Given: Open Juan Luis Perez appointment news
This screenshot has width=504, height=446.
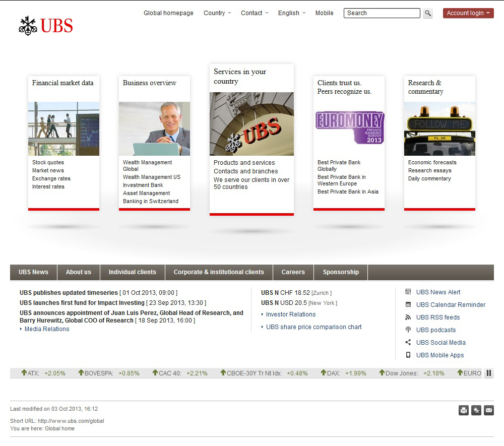Looking at the screenshot, I should (x=132, y=316).
